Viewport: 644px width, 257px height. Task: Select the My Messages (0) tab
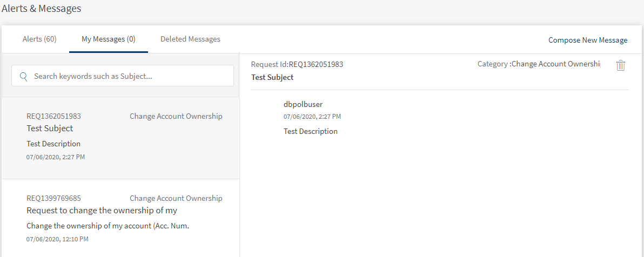[x=109, y=39]
